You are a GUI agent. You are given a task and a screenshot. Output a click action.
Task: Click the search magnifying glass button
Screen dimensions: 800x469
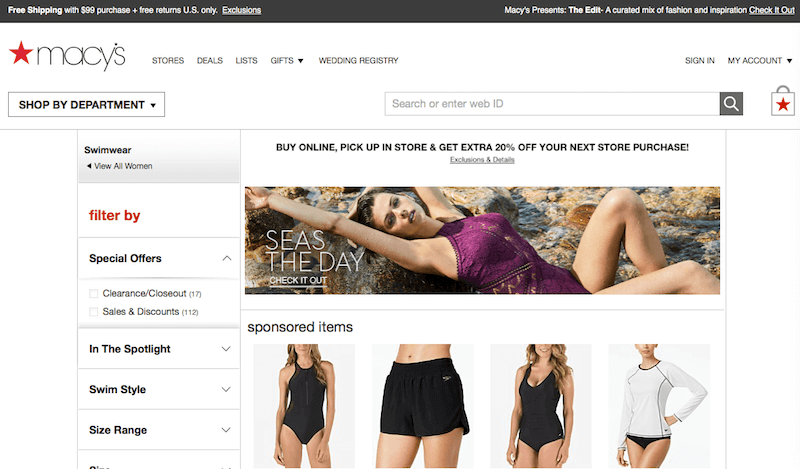(731, 104)
